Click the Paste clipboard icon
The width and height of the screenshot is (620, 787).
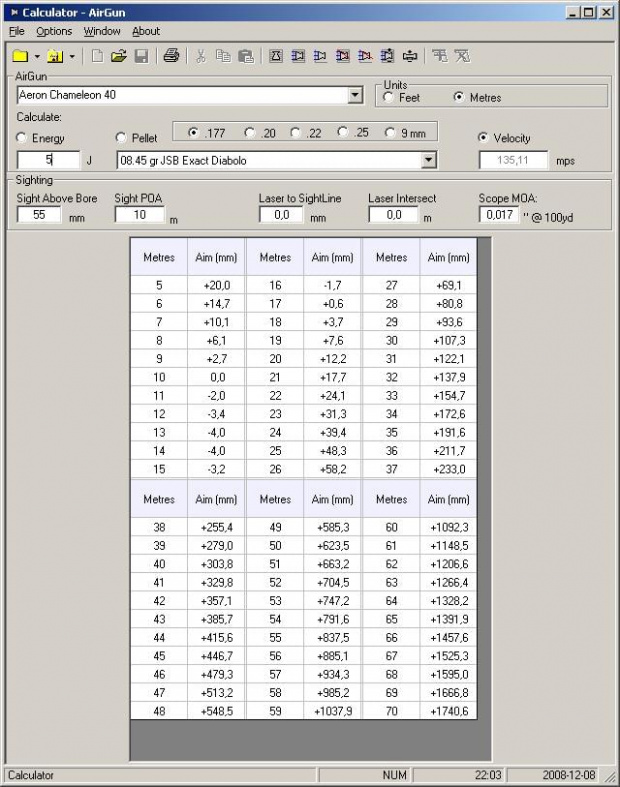click(x=245, y=56)
